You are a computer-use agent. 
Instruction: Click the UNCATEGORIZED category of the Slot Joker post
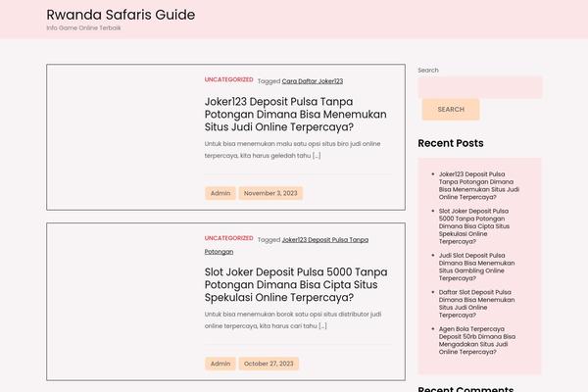pyautogui.click(x=228, y=238)
